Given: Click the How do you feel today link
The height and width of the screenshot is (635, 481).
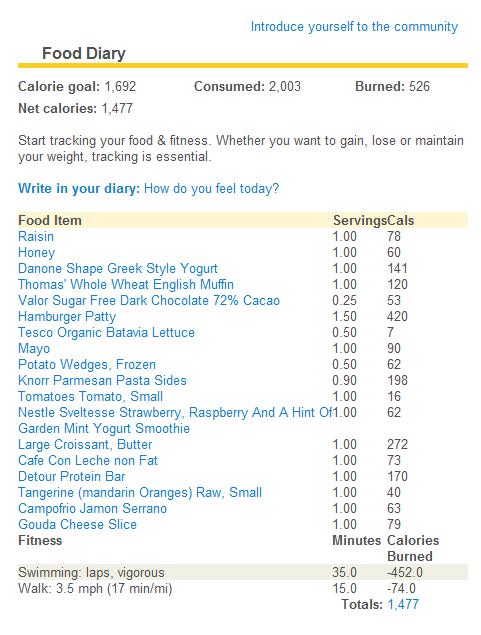Looking at the screenshot, I should click(x=211, y=189).
